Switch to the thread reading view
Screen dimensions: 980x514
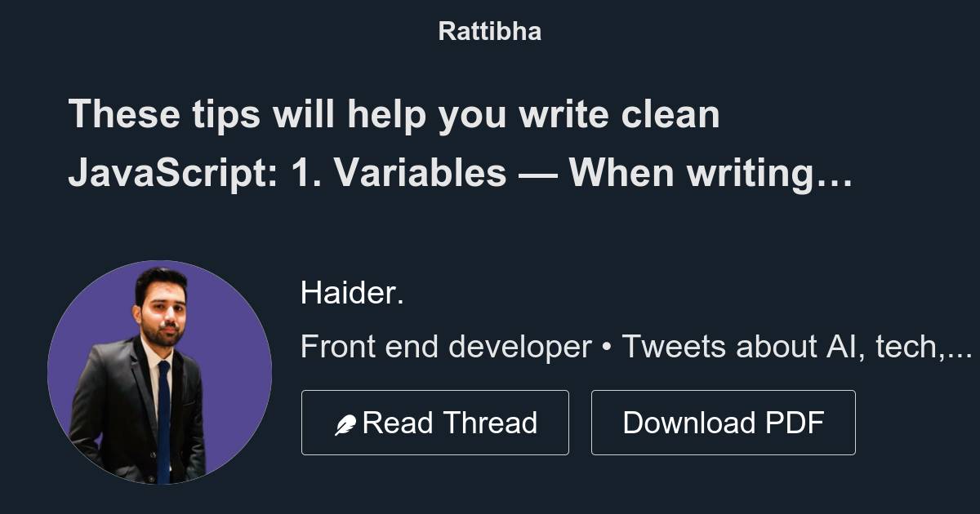coord(435,422)
